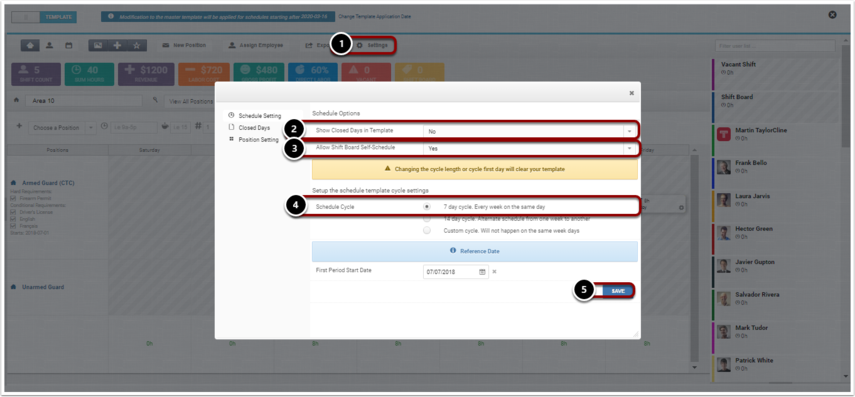855x397 pixels.
Task: Click the Unarmed Guard position
Action: point(43,287)
